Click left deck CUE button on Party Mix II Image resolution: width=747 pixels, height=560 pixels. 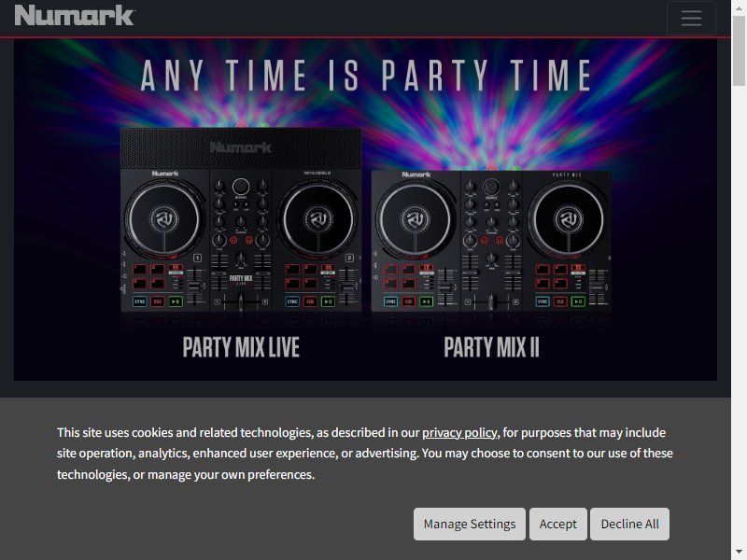click(408, 301)
